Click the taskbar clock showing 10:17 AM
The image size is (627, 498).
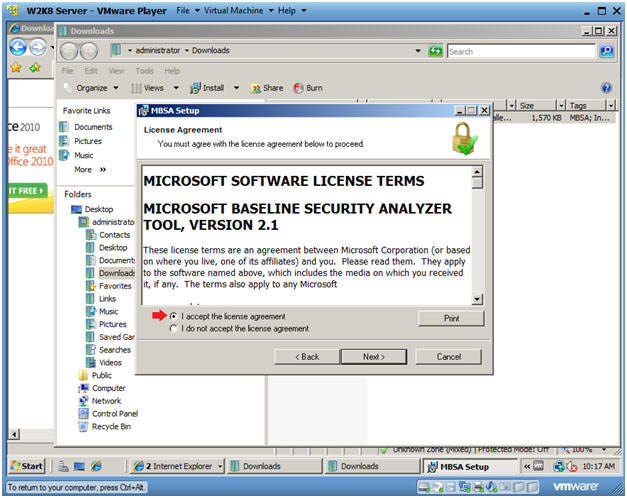pyautogui.click(x=598, y=466)
